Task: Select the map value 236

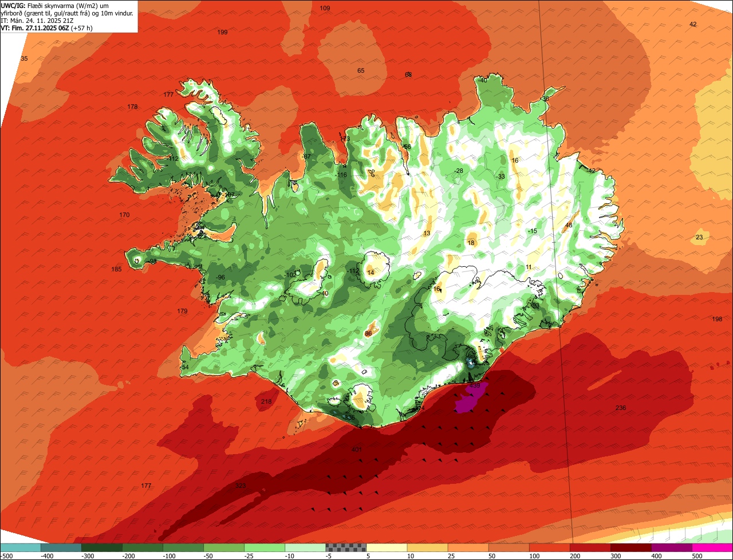Action: [621, 408]
